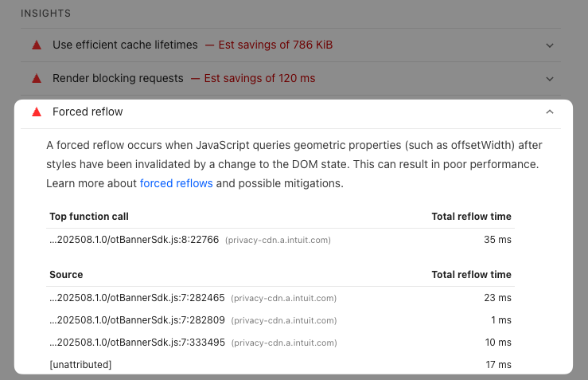
Task: Expand the cache lifetimes insight chevron
Action: (550, 45)
